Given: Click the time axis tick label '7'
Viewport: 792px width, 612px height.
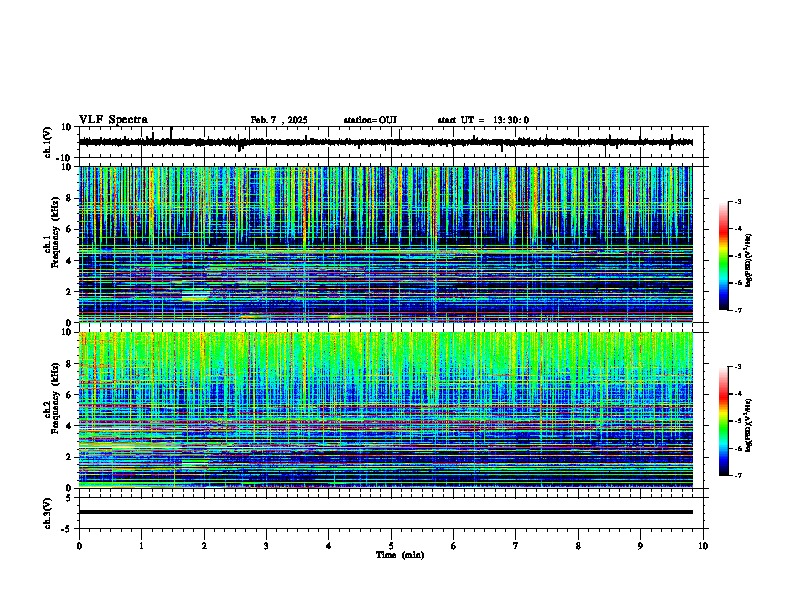Looking at the screenshot, I should (x=516, y=546).
